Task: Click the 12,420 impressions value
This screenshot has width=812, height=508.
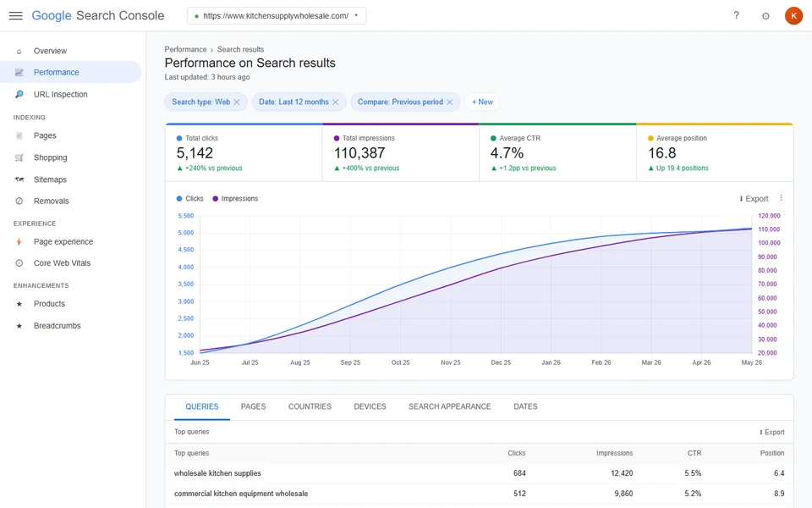Action: [622, 473]
